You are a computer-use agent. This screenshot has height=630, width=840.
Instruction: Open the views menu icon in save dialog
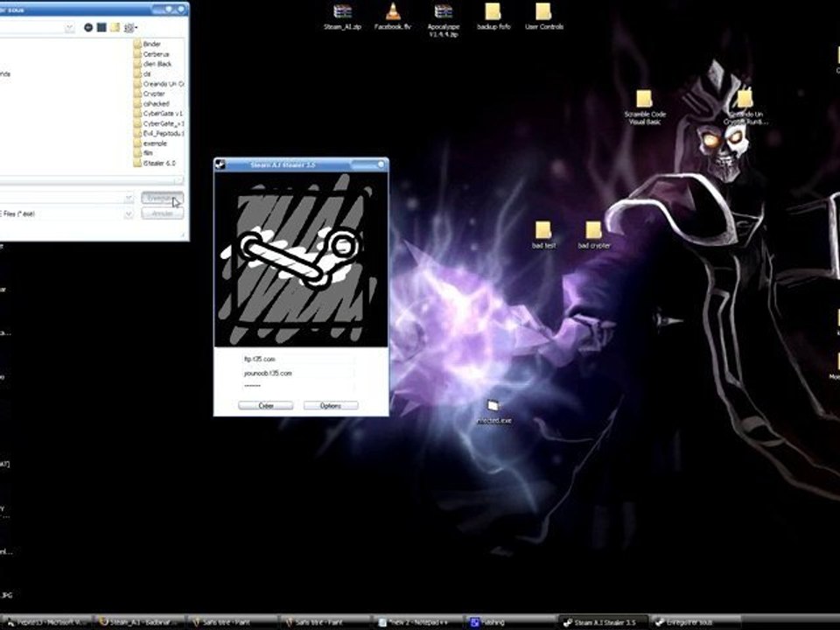(130, 28)
